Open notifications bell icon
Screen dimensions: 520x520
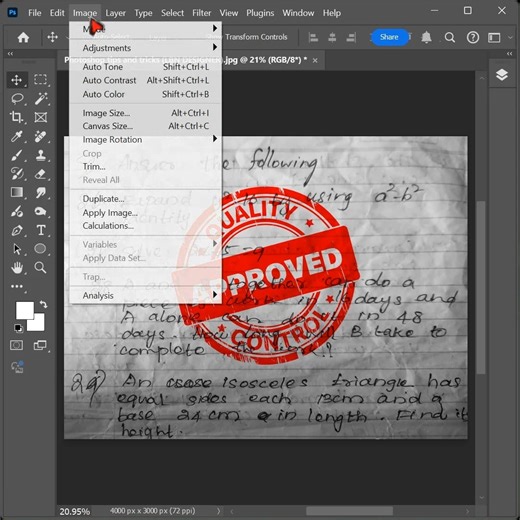[x=426, y=37]
